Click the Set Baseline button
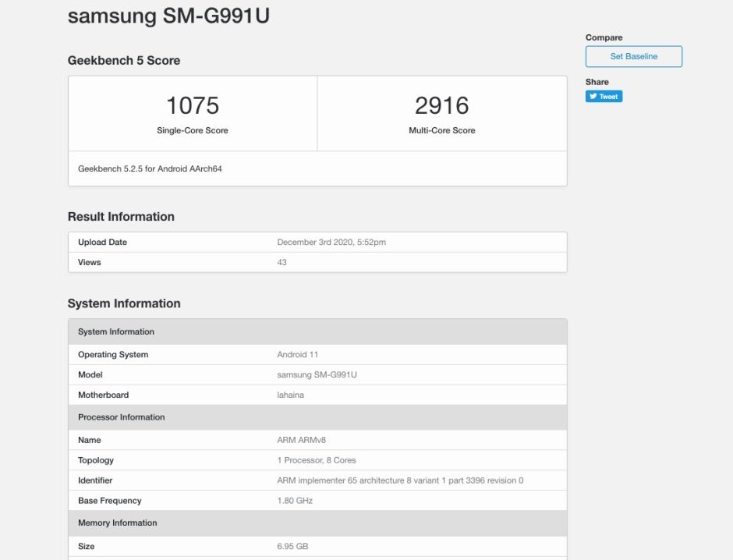The image size is (733, 560). point(633,57)
